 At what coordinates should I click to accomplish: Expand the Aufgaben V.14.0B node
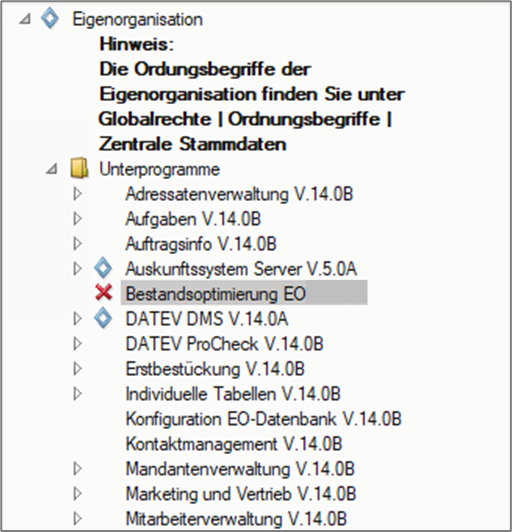click(78, 219)
